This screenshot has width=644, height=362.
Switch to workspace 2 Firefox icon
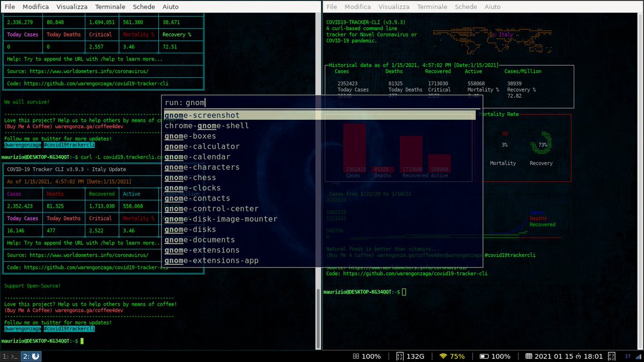31,356
